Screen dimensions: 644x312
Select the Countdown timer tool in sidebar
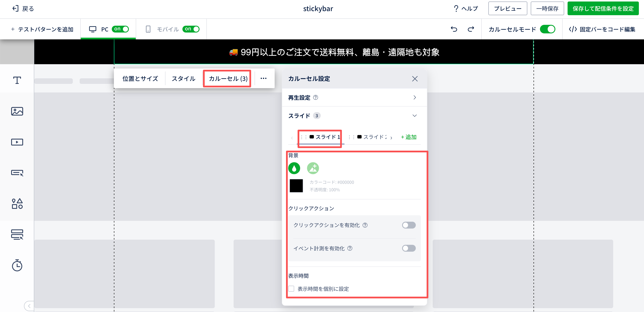pyautogui.click(x=17, y=265)
